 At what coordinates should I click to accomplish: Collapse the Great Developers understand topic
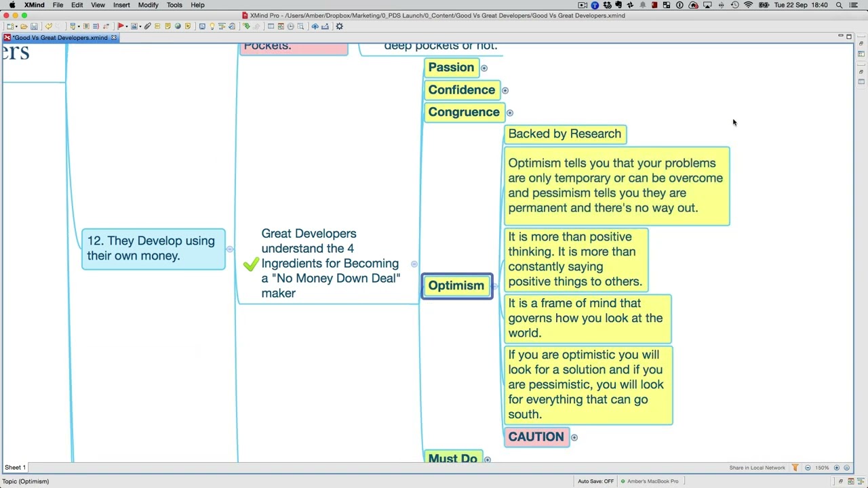[414, 264]
